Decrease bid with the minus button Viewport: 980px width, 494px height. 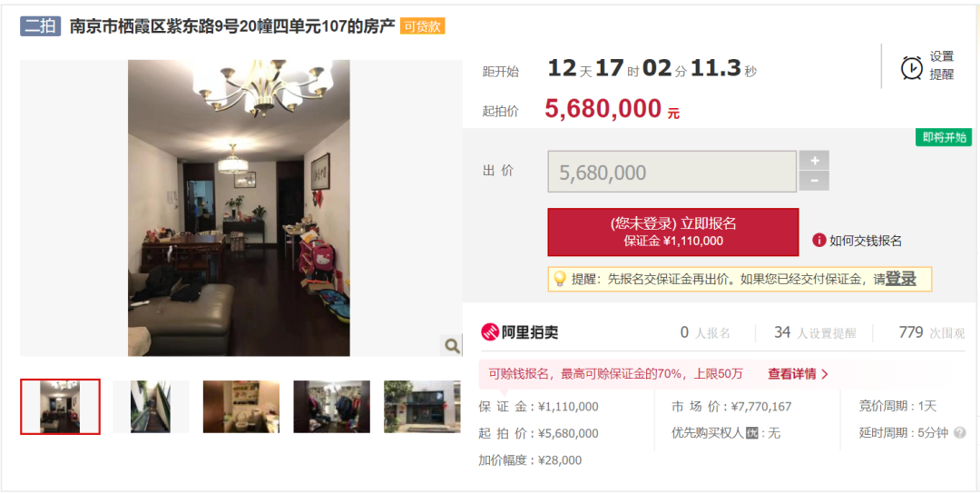tap(814, 181)
